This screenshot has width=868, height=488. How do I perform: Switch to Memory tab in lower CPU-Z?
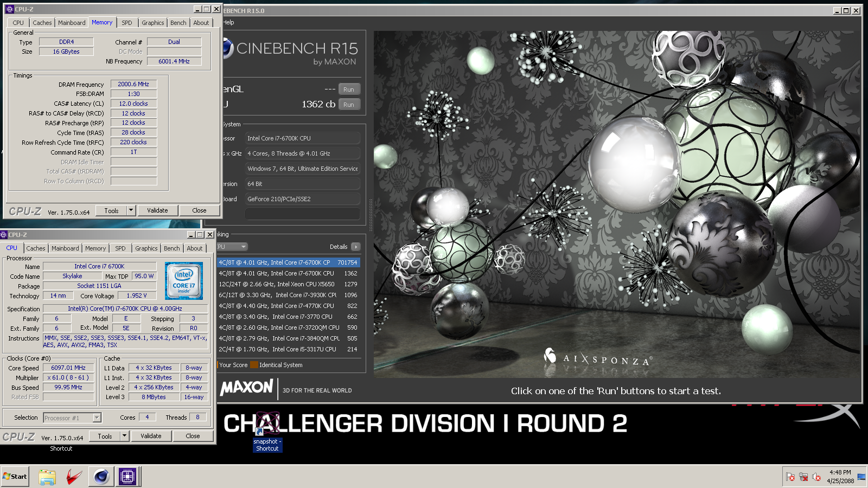coord(95,248)
